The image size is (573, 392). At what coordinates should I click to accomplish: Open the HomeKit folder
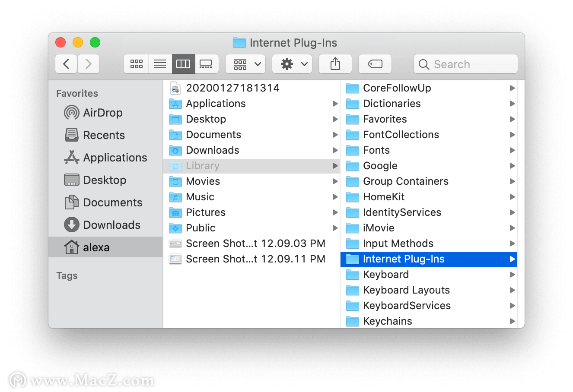click(x=429, y=197)
